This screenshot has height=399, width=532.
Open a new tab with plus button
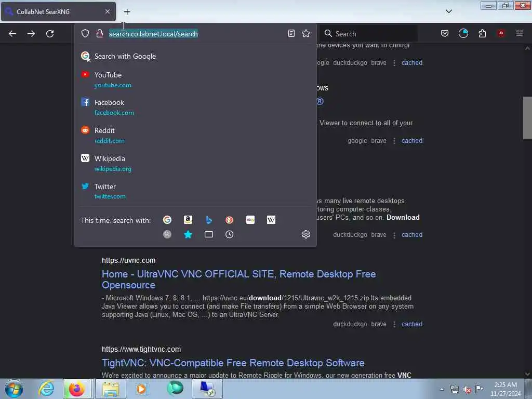(x=127, y=12)
